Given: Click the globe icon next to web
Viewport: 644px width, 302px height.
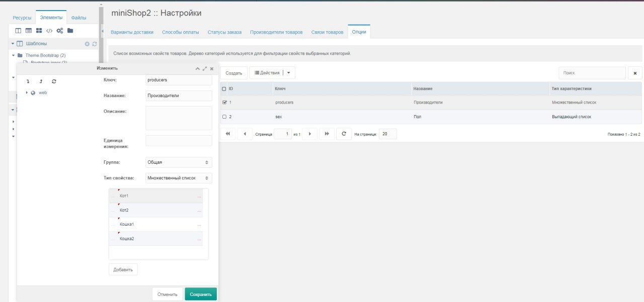Looking at the screenshot, I should click(x=33, y=93).
